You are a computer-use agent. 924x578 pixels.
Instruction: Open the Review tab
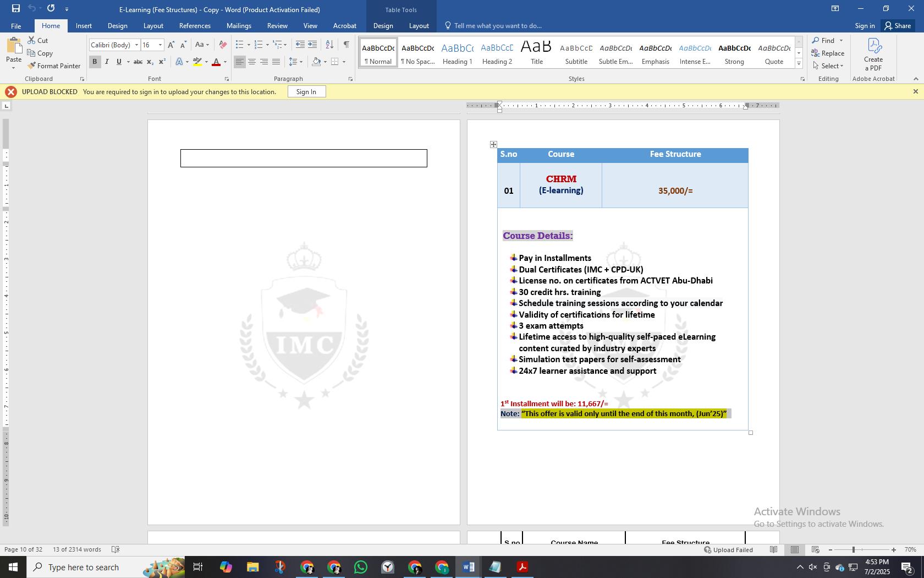point(277,26)
